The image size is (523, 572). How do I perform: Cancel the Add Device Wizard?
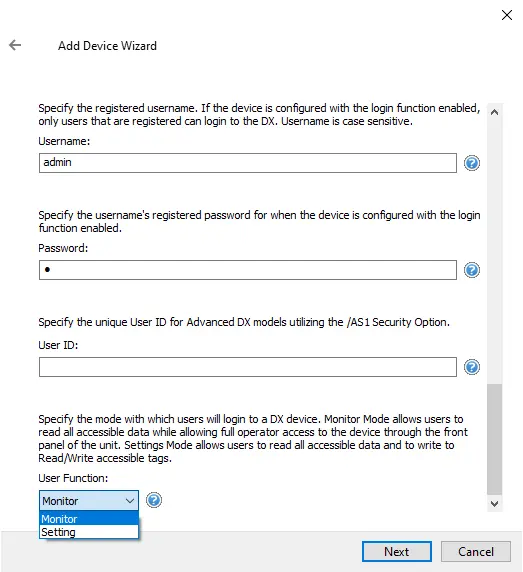[x=476, y=552]
